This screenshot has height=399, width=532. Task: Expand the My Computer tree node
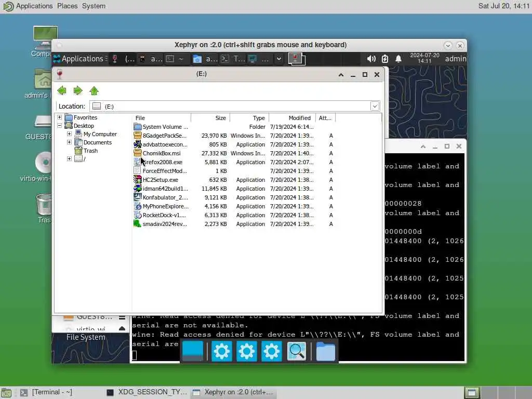coord(69,134)
